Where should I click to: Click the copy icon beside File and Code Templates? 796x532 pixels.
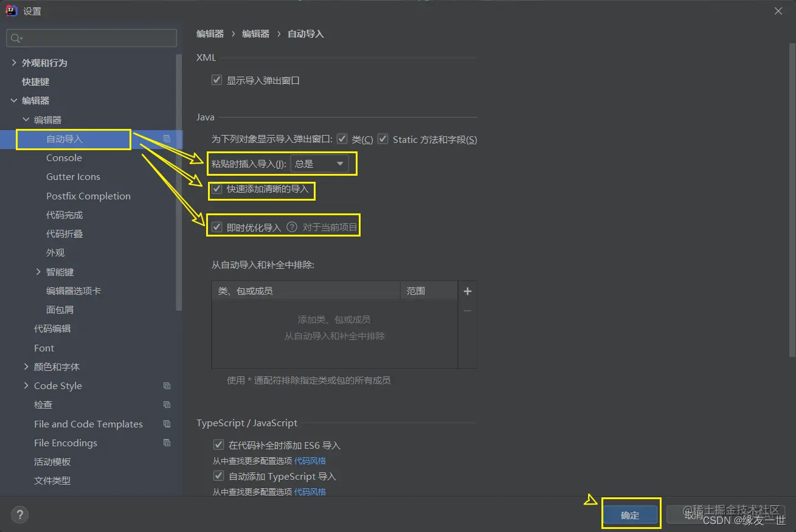[x=167, y=424]
